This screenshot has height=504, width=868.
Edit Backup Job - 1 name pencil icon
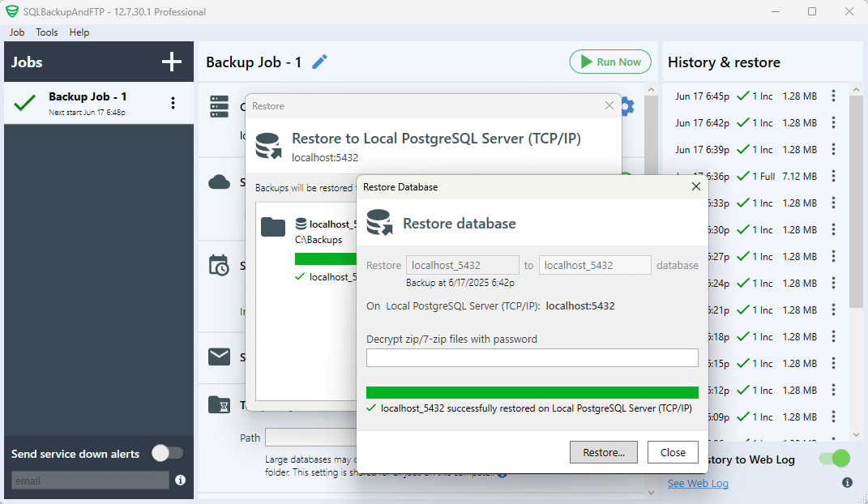[319, 62]
